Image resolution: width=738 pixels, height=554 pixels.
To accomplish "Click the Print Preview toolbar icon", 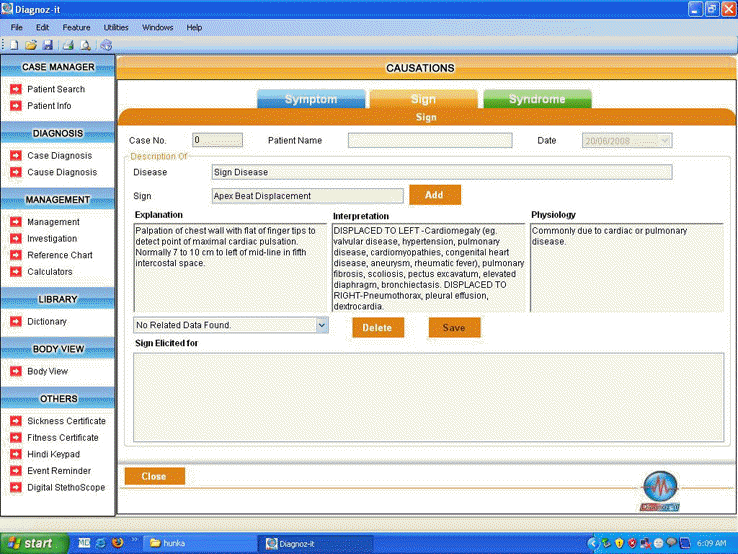I will (86, 45).
